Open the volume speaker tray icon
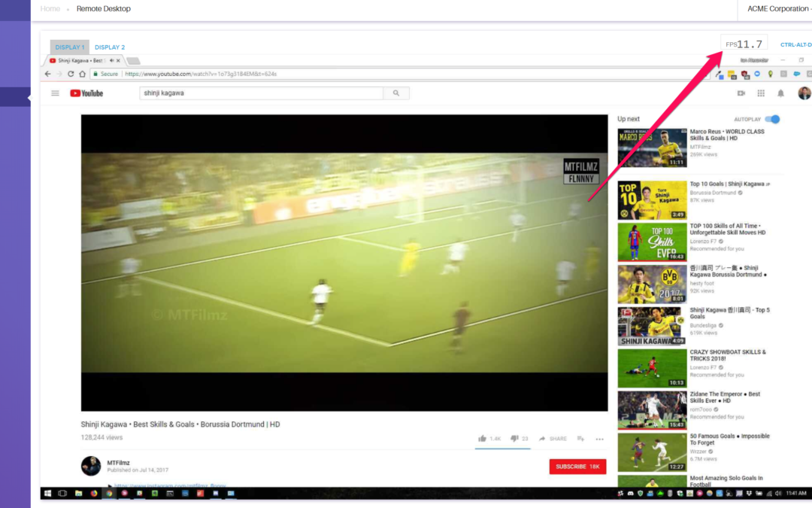 click(x=778, y=494)
